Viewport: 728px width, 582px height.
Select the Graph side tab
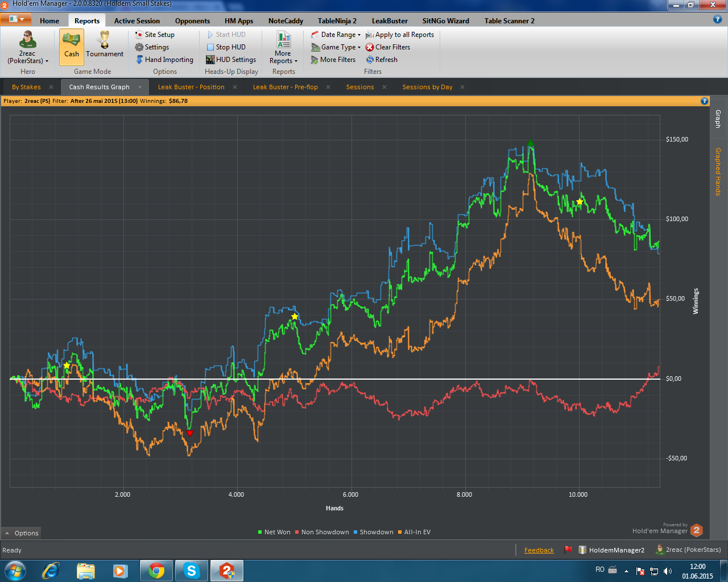click(x=718, y=118)
